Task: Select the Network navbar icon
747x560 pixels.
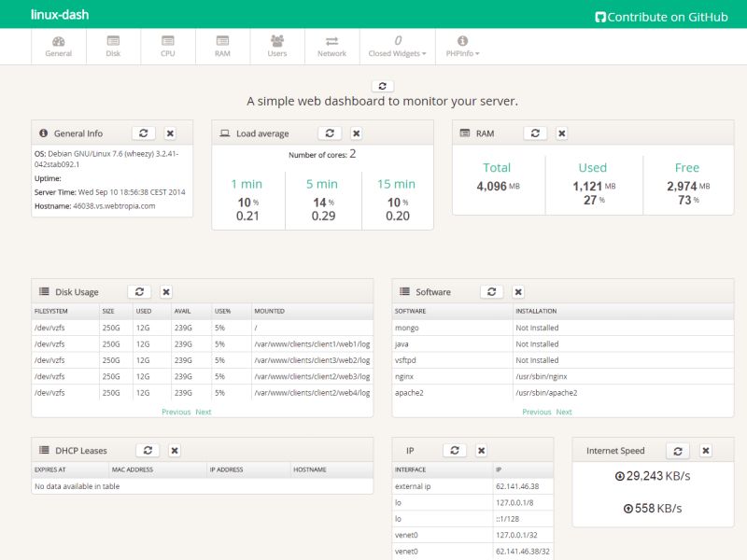Action: click(331, 47)
